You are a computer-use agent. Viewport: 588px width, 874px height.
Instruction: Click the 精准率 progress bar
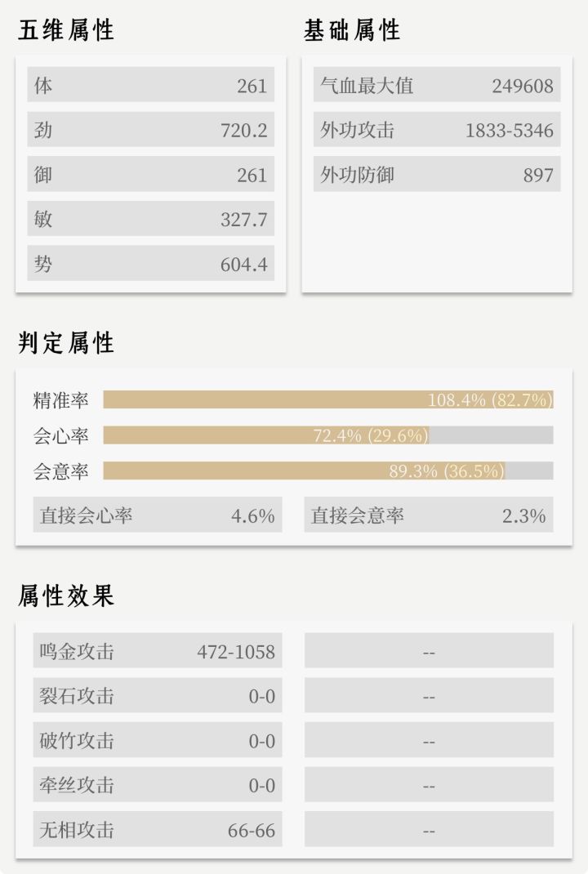(x=327, y=399)
